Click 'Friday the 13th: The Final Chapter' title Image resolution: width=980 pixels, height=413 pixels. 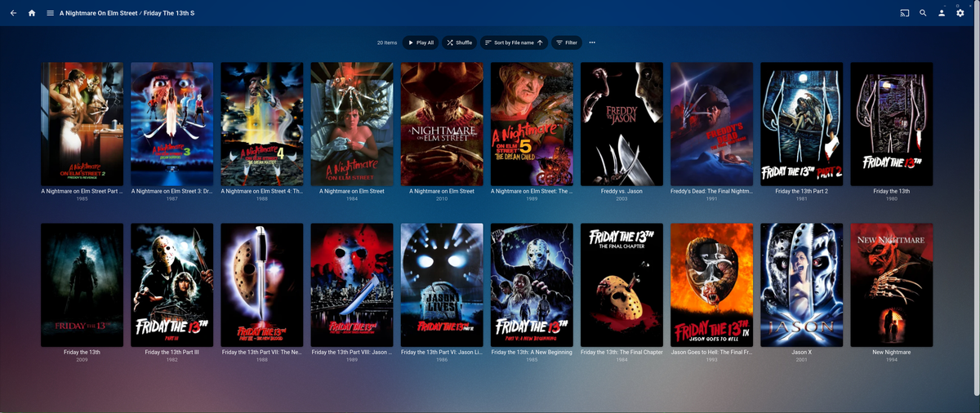coord(621,353)
